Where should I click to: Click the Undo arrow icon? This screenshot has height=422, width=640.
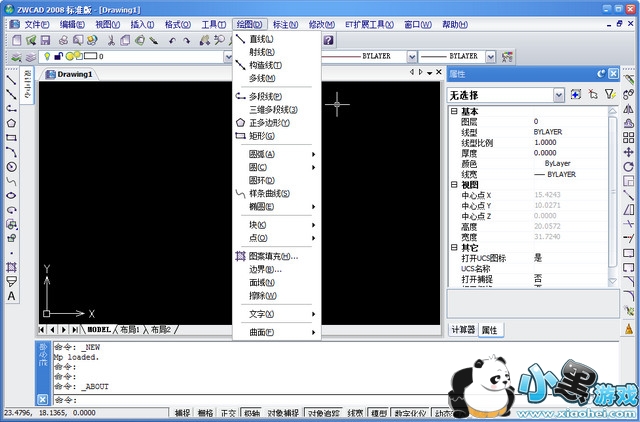172,40
